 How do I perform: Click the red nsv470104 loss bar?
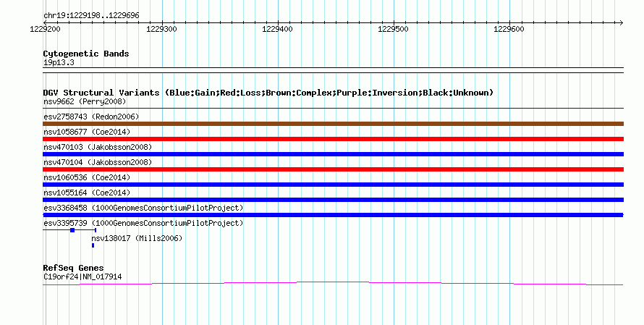point(333,169)
